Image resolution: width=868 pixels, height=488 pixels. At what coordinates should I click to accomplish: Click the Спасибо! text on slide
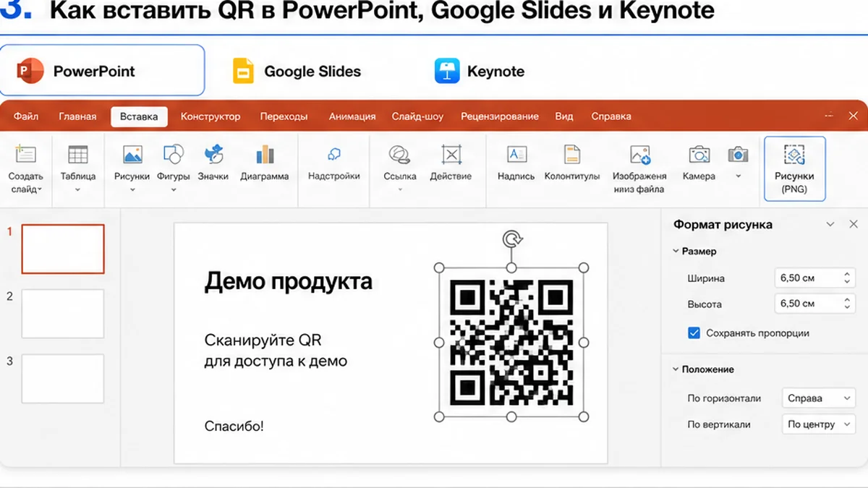click(234, 426)
